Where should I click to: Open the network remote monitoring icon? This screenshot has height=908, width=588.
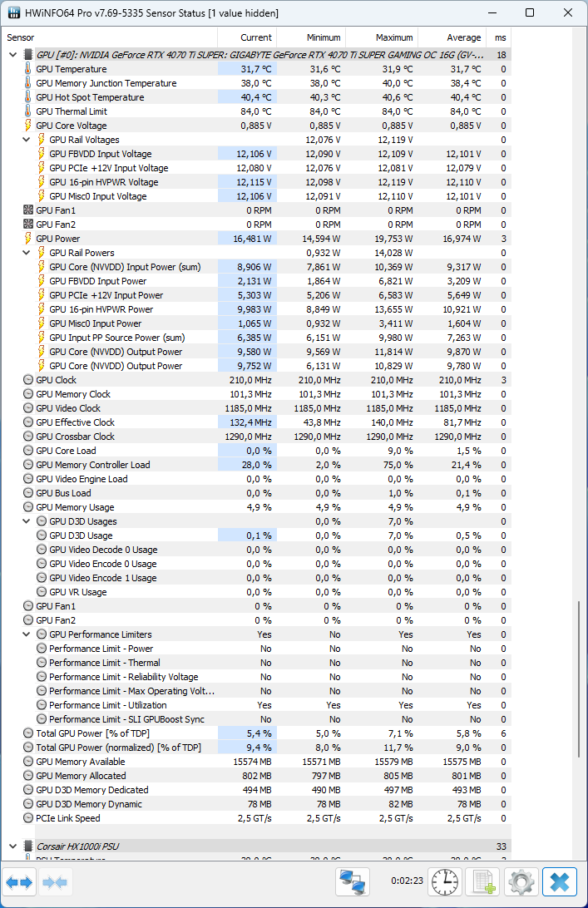click(x=353, y=882)
